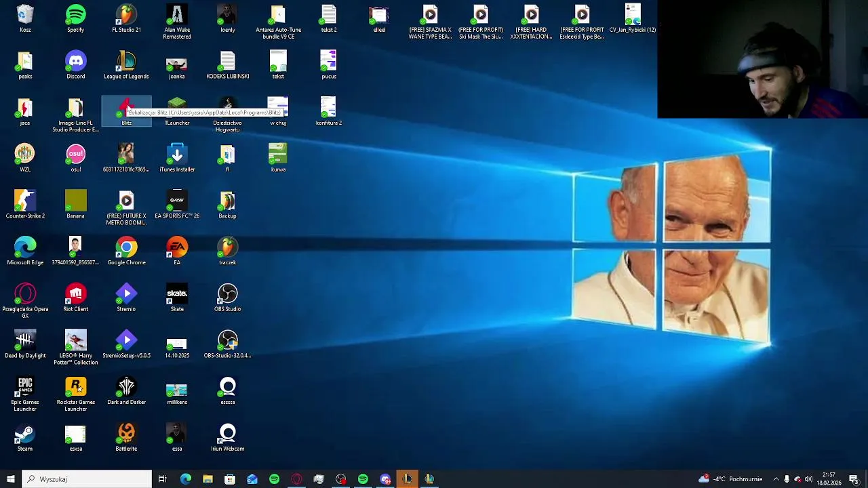
Task: Open Task View on the taskbar
Action: pyautogui.click(x=163, y=479)
